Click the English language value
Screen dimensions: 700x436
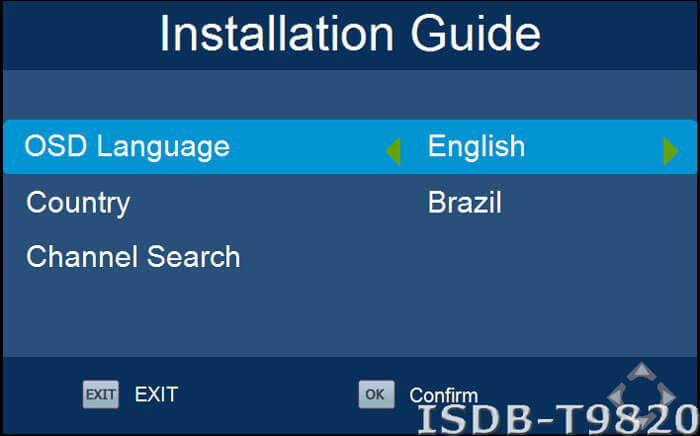click(476, 147)
